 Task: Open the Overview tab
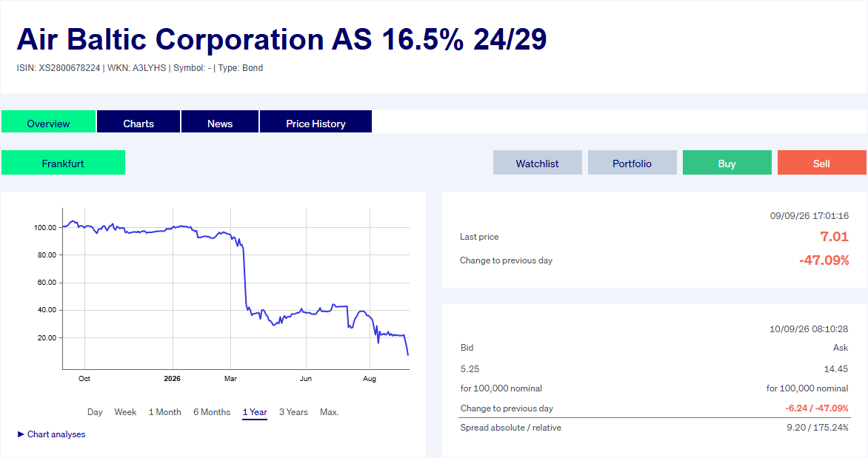(48, 121)
